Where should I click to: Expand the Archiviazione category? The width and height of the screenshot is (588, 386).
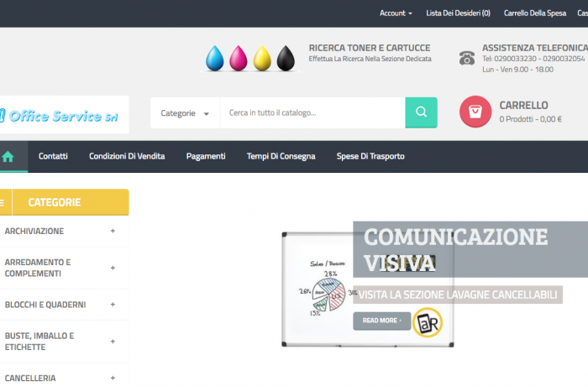point(113,231)
